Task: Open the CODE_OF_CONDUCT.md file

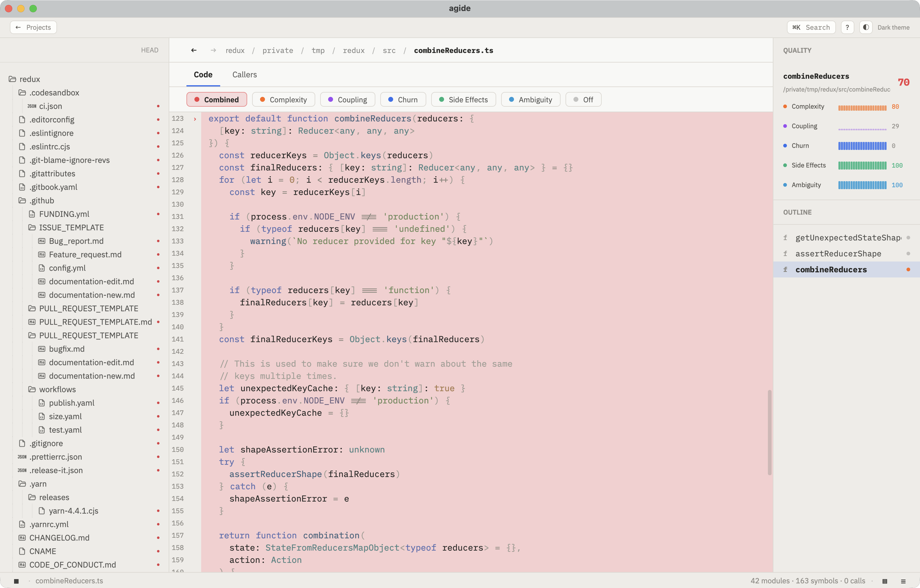Action: tap(73, 565)
